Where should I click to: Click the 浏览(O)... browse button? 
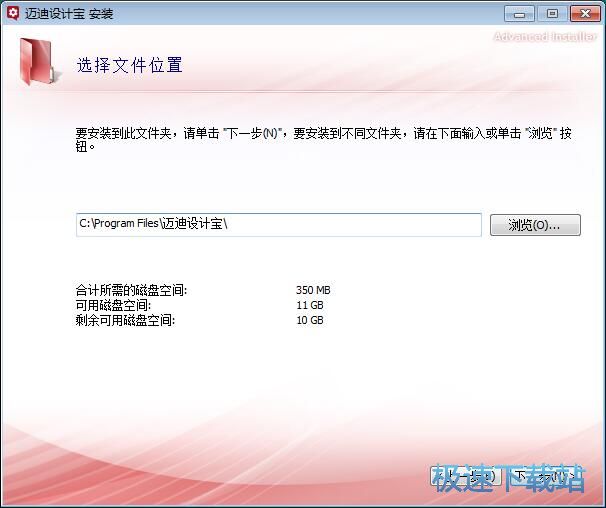[x=535, y=225]
